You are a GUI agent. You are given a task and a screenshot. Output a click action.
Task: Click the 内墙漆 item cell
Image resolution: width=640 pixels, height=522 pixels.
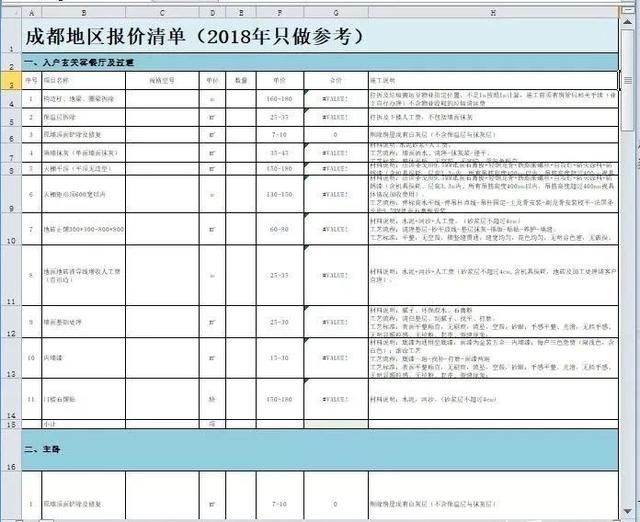58,357
